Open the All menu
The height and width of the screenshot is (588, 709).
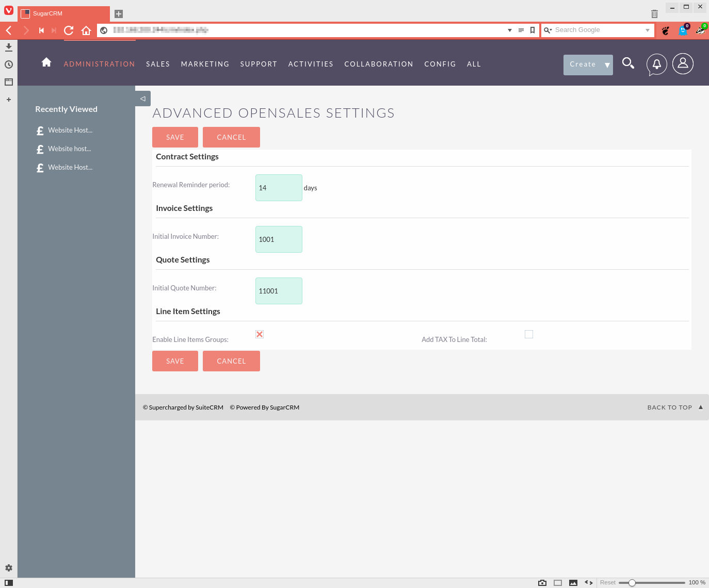pyautogui.click(x=474, y=64)
